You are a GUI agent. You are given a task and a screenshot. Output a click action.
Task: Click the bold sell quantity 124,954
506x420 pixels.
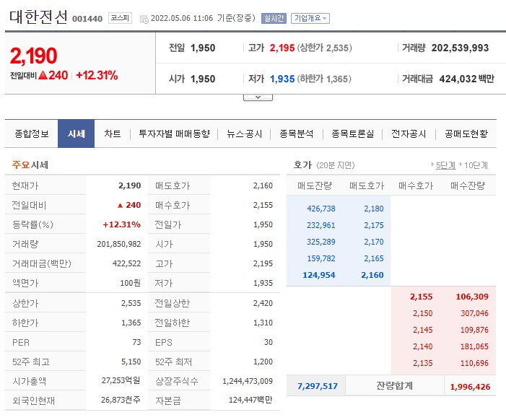(319, 275)
